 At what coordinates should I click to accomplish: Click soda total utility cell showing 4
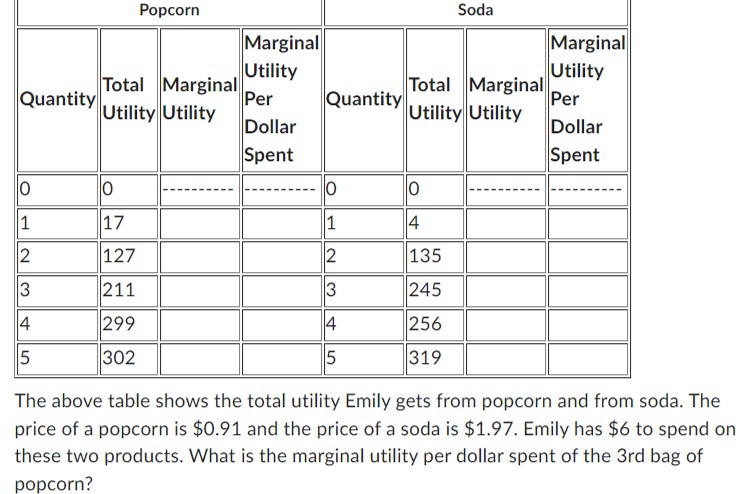pyautogui.click(x=435, y=223)
